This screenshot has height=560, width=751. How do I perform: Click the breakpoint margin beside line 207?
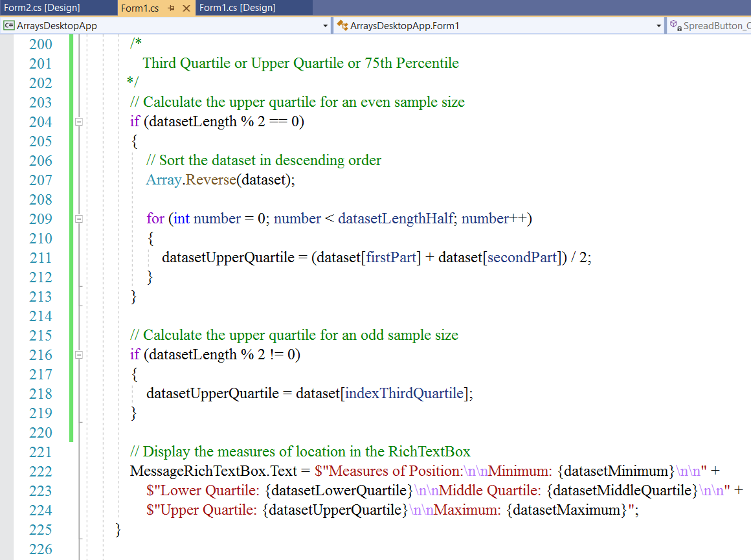tap(6, 180)
